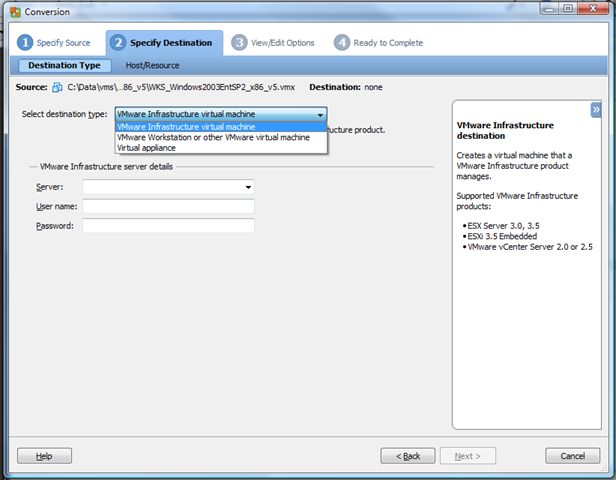Click the source virtual machine file icon
Viewport: 616px width, 480px height.
point(57,88)
